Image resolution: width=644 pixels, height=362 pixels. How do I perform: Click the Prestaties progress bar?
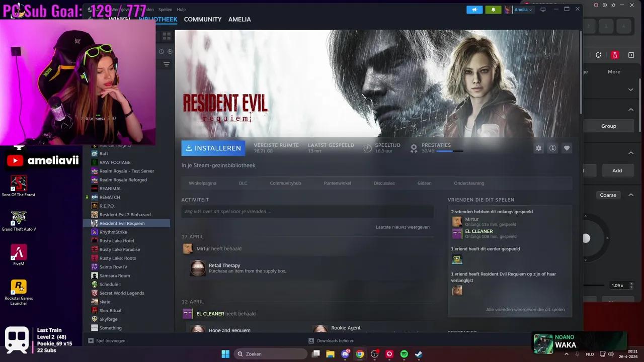point(450,151)
